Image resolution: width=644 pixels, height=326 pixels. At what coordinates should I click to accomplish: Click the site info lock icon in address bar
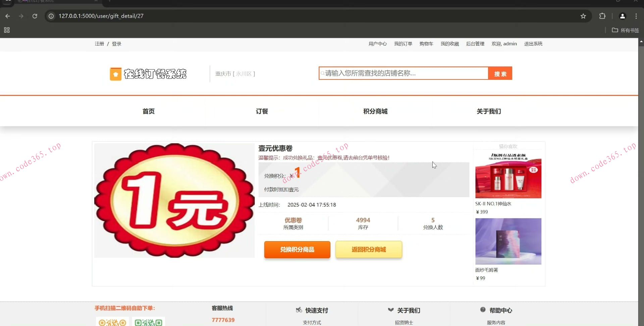point(51,16)
